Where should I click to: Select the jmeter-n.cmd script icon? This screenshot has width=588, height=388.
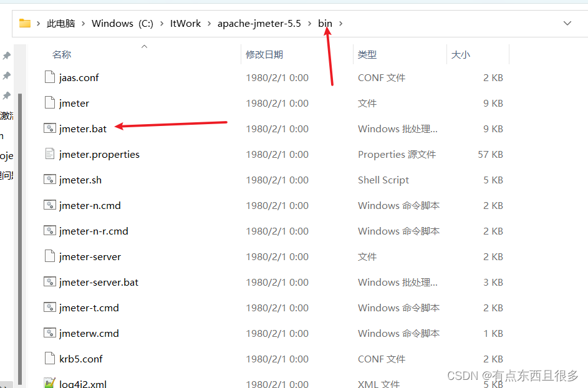click(x=50, y=205)
